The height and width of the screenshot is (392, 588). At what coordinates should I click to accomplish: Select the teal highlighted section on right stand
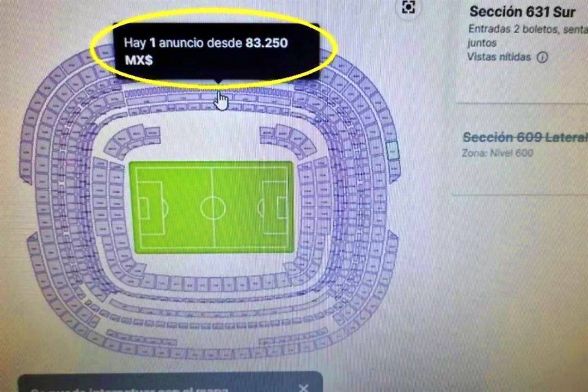tap(392, 150)
